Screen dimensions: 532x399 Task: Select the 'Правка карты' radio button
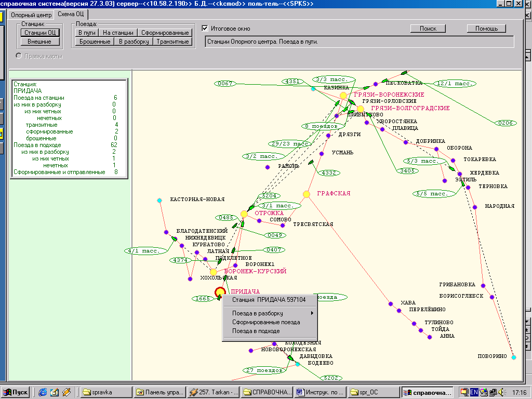19,56
